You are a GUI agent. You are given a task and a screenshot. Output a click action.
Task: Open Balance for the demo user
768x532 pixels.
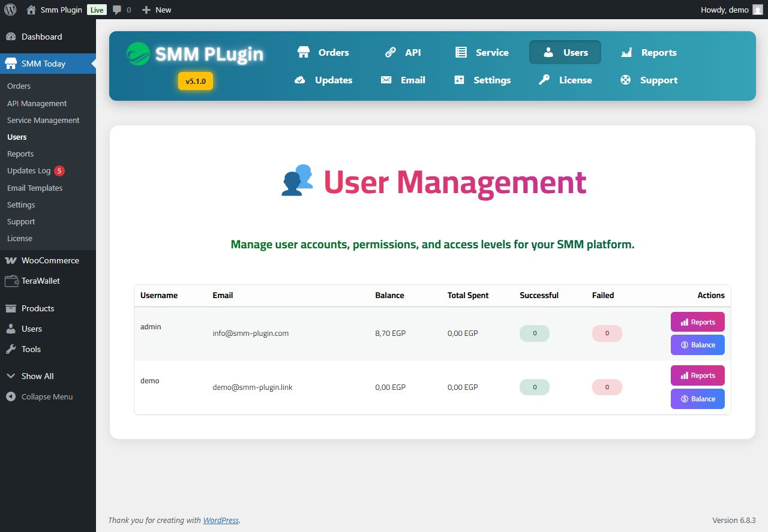[698, 399]
